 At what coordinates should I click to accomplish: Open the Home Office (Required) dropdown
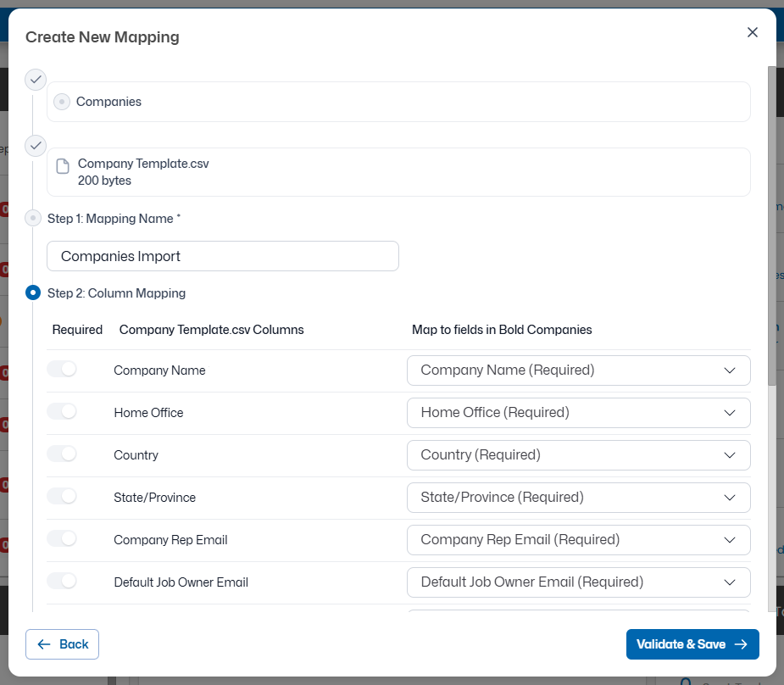(x=579, y=413)
